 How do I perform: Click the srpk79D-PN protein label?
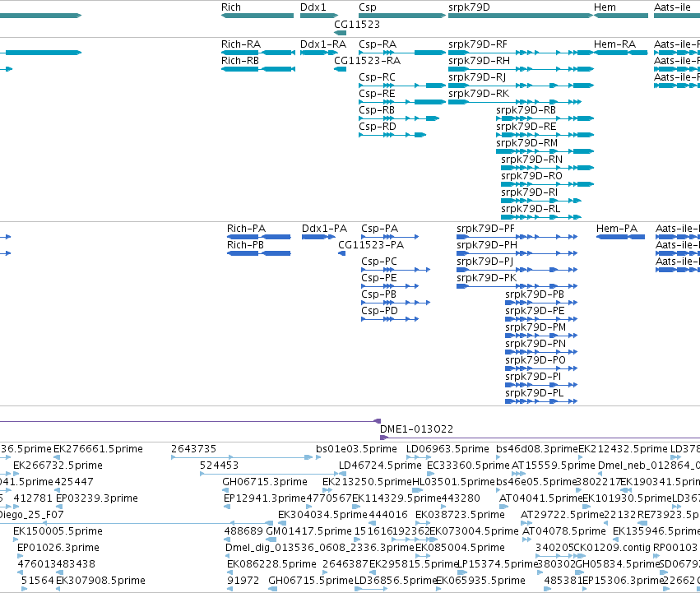pos(535,345)
